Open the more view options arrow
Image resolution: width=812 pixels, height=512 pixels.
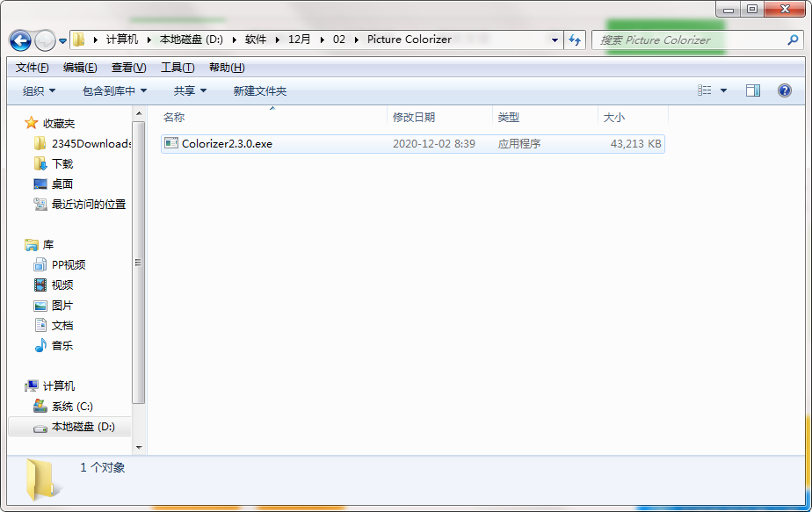pos(723,90)
